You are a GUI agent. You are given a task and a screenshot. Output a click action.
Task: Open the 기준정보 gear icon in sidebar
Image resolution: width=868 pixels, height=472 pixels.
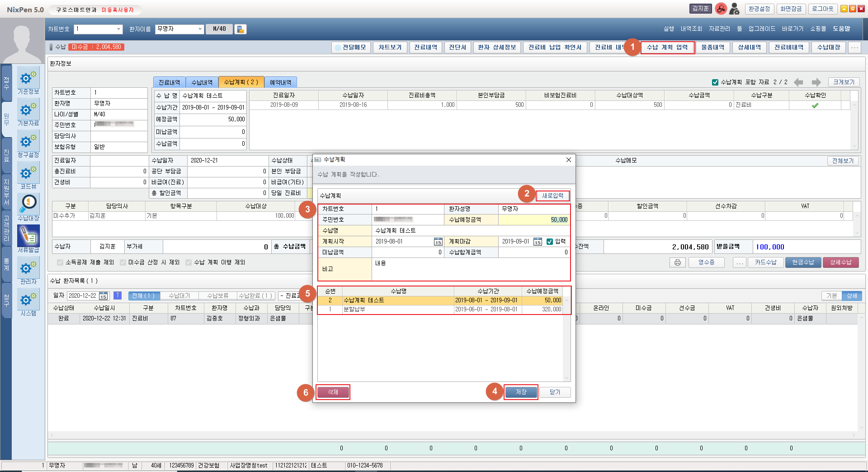tap(28, 78)
